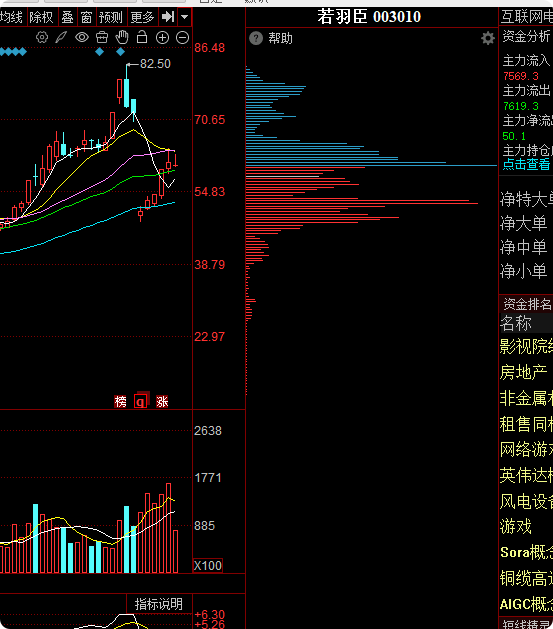Click the 帮助 help icon
The width and height of the screenshot is (553, 629).
coord(256,39)
